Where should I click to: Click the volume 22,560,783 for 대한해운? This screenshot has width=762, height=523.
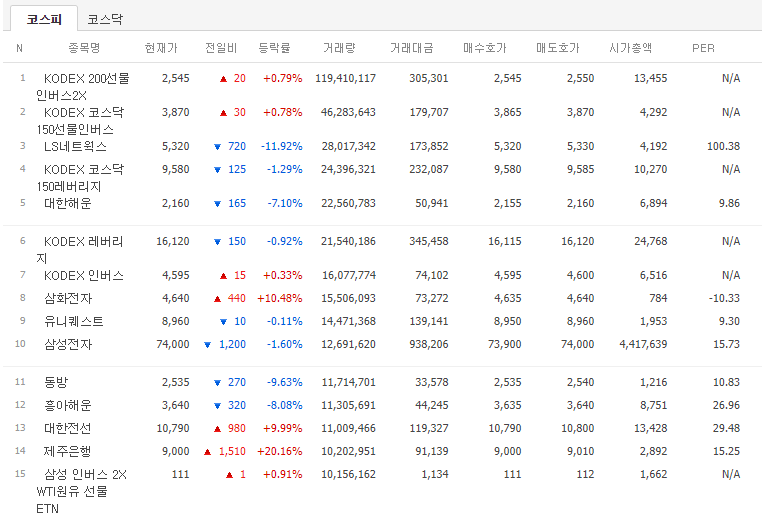pyautogui.click(x=348, y=203)
